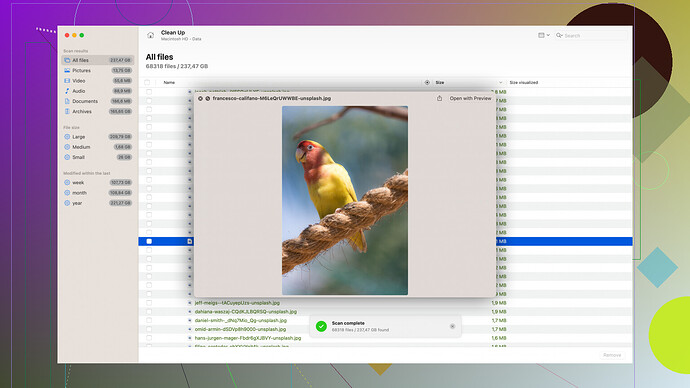Click the Archives icon in sidebar
The image size is (690, 388).
67,111
